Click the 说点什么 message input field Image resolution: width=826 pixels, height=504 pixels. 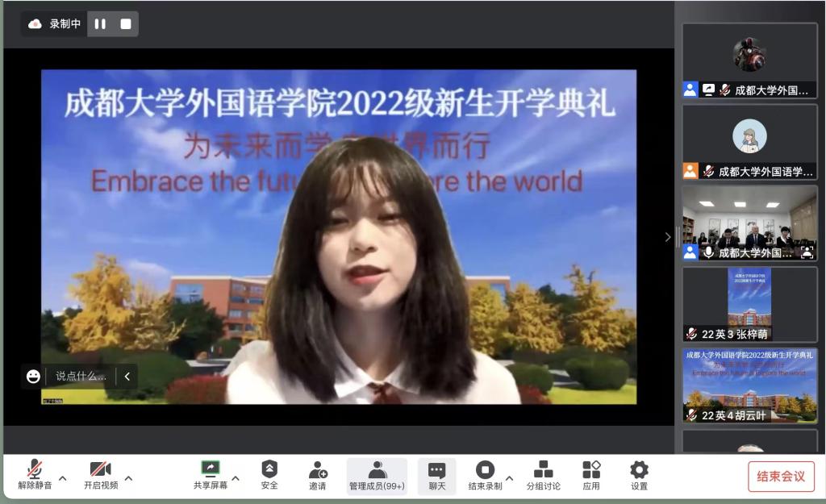(x=80, y=376)
